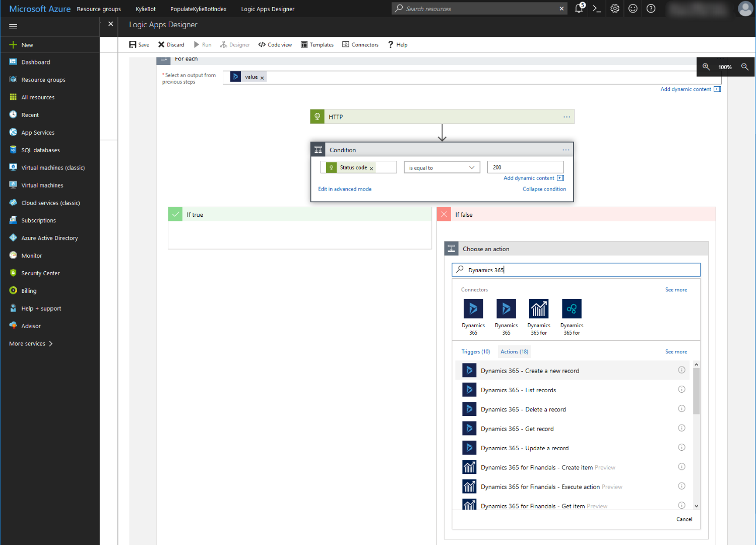Expand More services in the sidebar
This screenshot has width=756, height=545.
31,344
